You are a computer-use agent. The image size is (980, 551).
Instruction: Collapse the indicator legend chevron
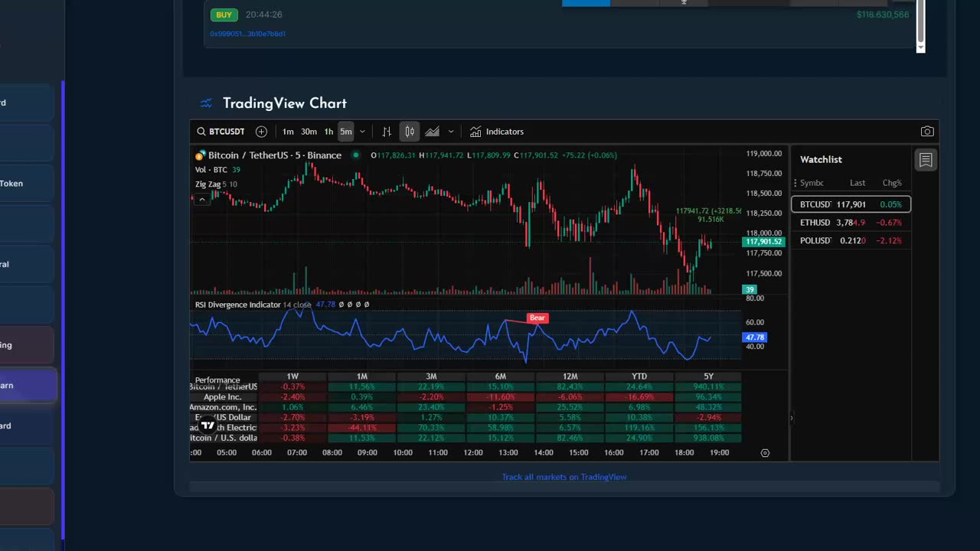coord(202,200)
